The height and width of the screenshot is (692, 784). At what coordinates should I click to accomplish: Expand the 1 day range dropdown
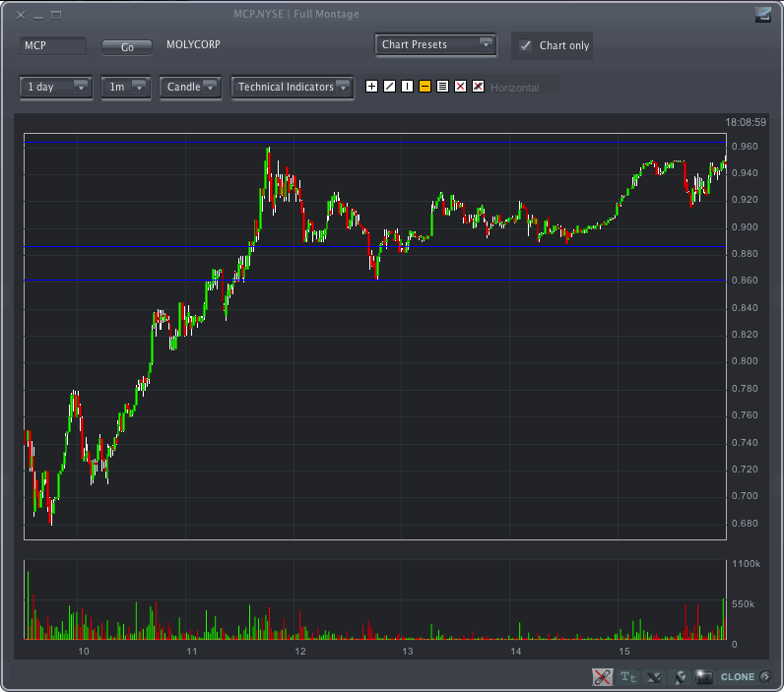click(x=55, y=88)
